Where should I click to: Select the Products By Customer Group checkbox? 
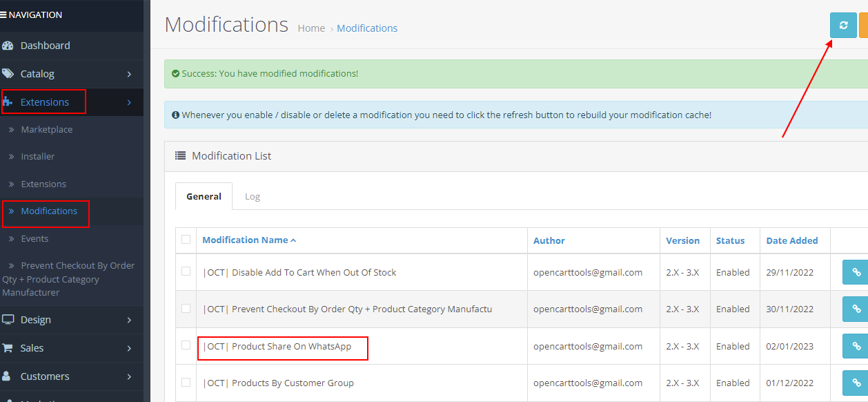186,382
